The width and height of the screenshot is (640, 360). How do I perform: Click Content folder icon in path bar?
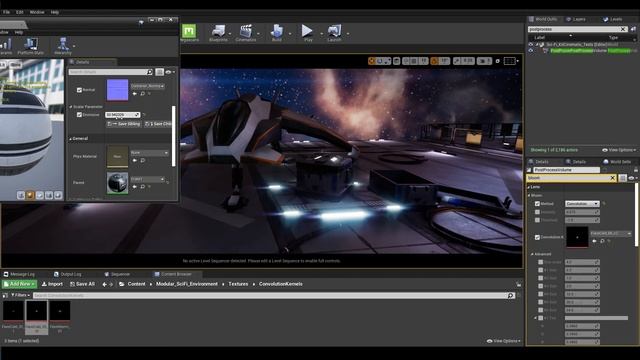point(122,284)
